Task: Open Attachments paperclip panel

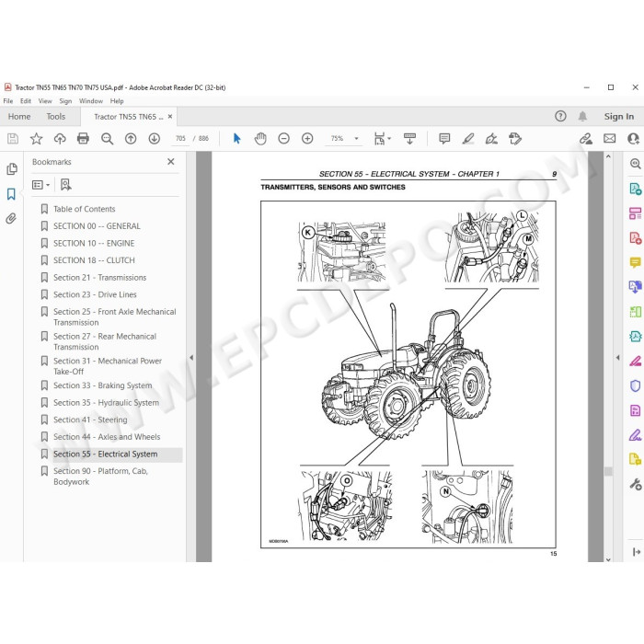Action: pyautogui.click(x=11, y=219)
